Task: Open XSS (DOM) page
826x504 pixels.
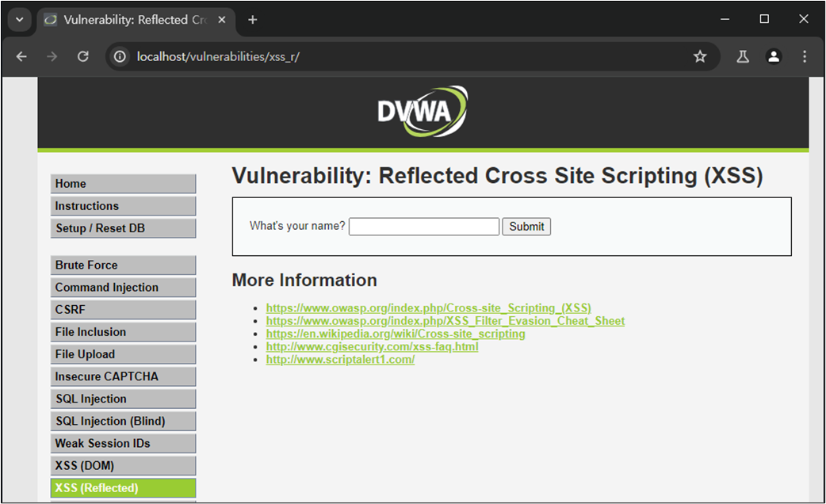Action: 124,465
